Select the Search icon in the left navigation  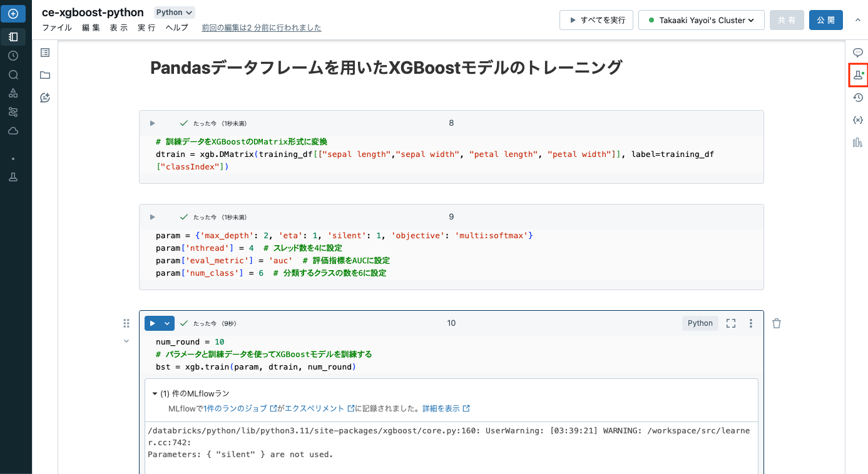13,74
